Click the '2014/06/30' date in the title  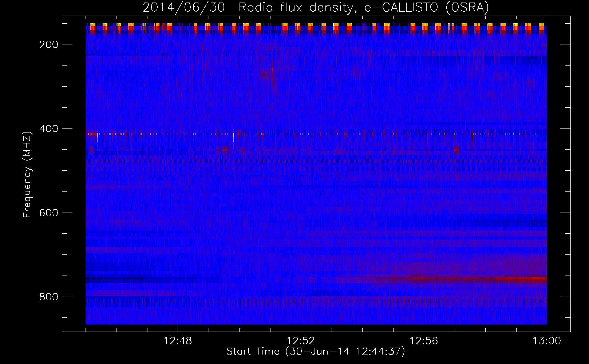pos(184,8)
